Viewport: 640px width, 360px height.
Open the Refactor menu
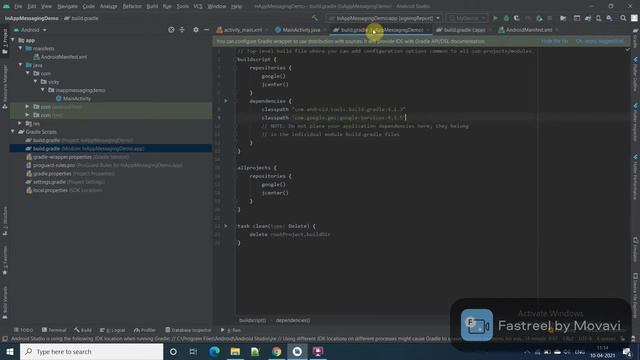click(132, 6)
